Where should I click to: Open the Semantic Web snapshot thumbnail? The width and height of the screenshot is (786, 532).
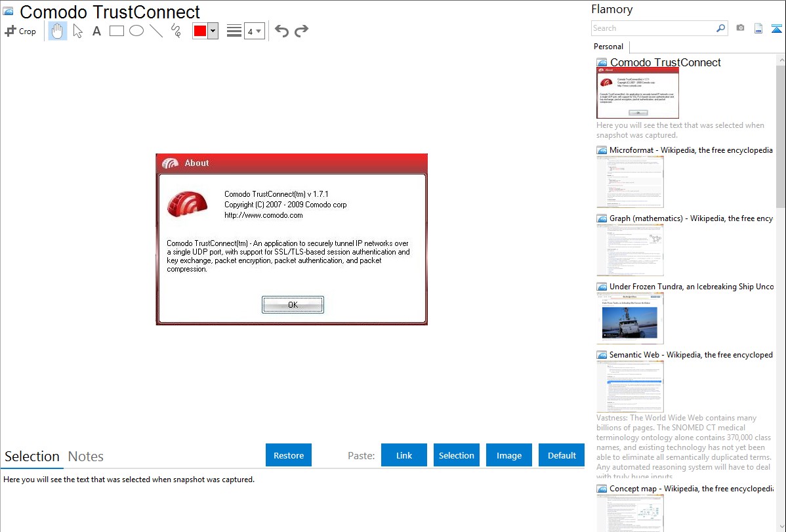coord(630,386)
